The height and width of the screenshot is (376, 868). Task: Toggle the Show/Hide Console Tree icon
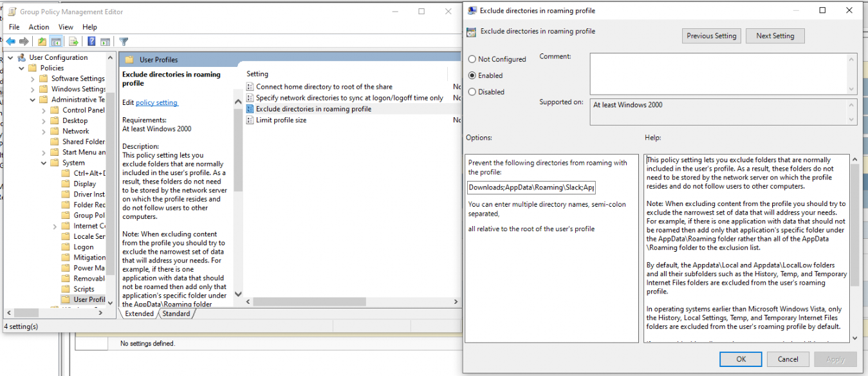tap(56, 41)
